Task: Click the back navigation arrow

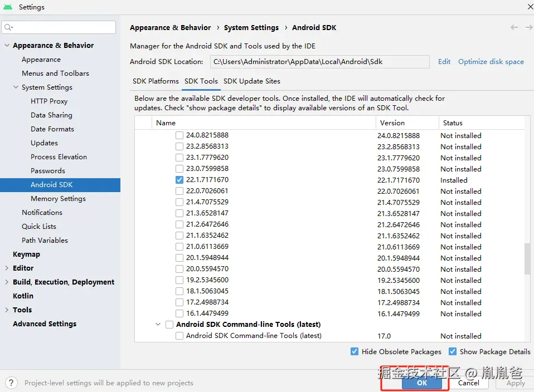Action: 514,28
